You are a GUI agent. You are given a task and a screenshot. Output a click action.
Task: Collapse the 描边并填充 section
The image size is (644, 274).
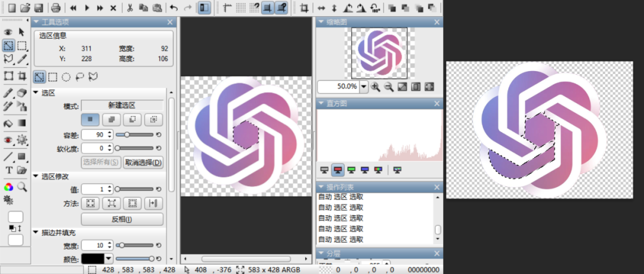coord(35,232)
